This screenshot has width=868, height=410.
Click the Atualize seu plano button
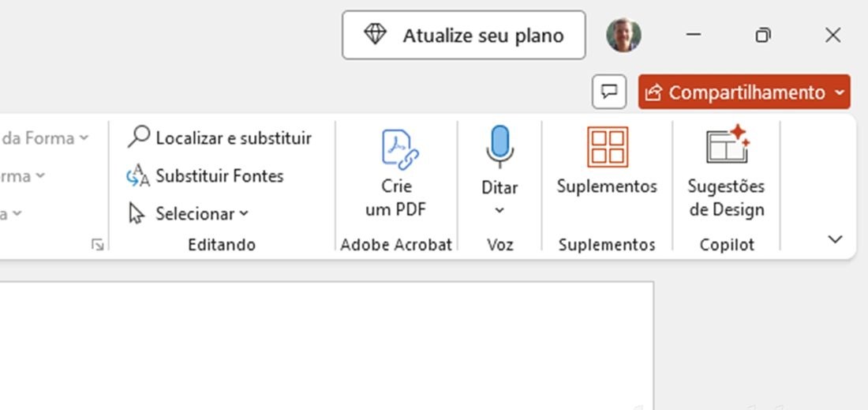pyautogui.click(x=463, y=35)
